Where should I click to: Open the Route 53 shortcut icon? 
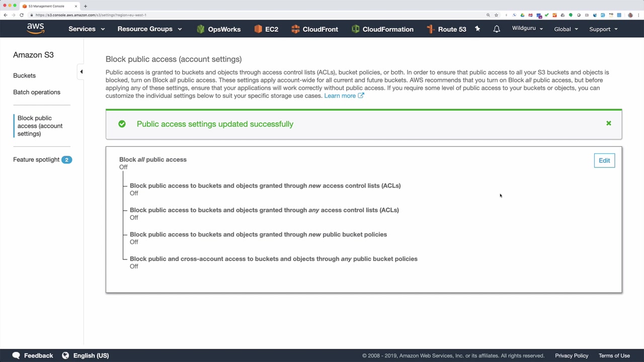(431, 29)
